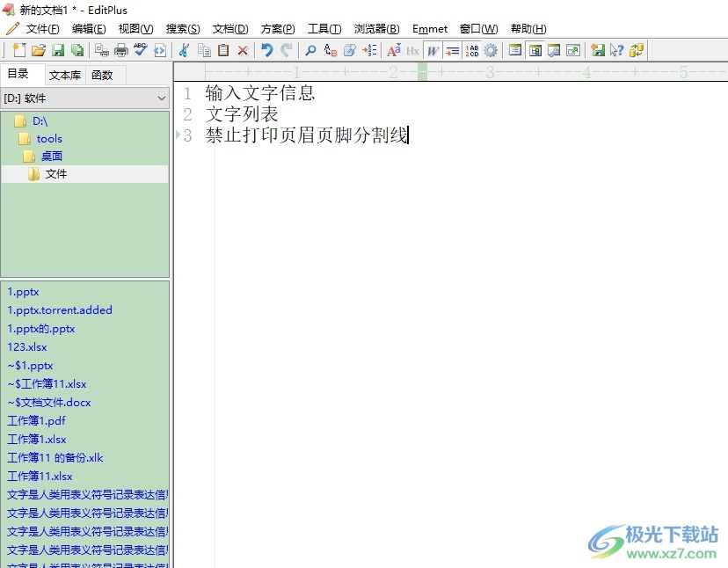
Task: Expand the [D:] 软件 drive dropdown
Action: pyautogui.click(x=84, y=98)
